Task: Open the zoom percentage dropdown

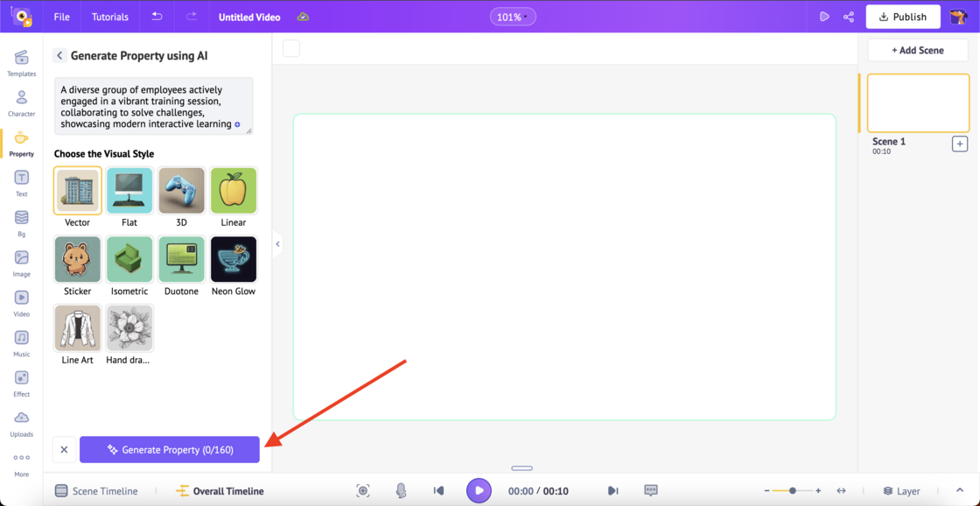Action: [x=513, y=16]
